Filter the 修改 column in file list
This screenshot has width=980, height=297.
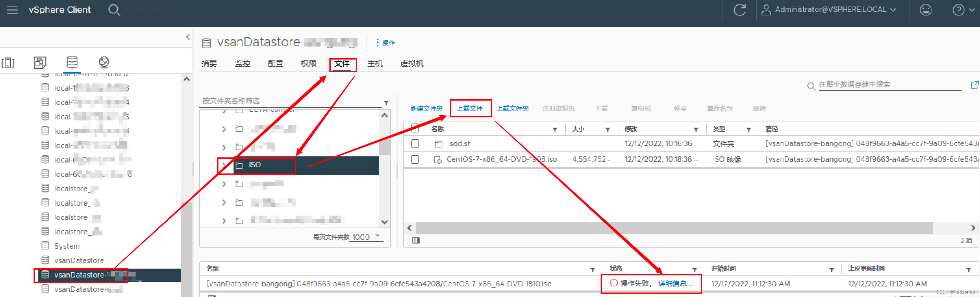[696, 130]
